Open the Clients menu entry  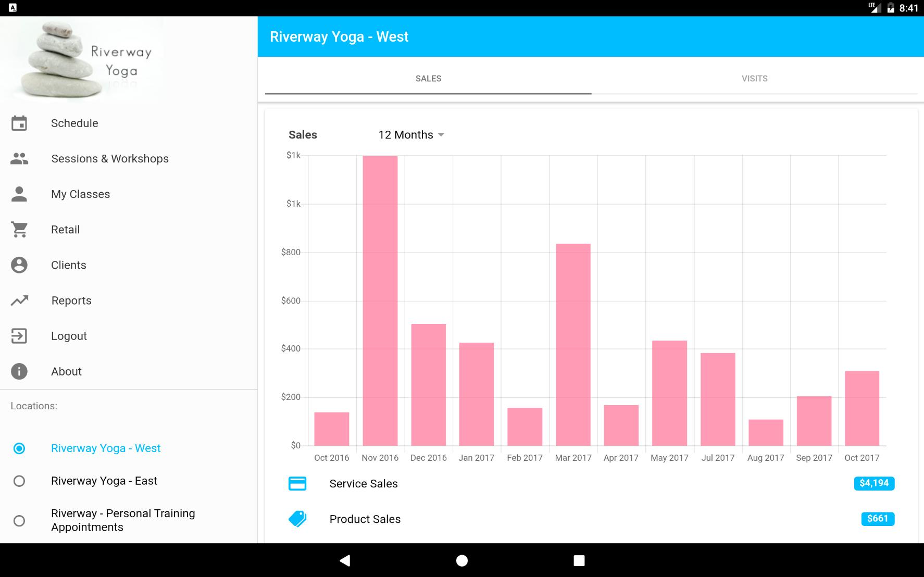point(129,265)
